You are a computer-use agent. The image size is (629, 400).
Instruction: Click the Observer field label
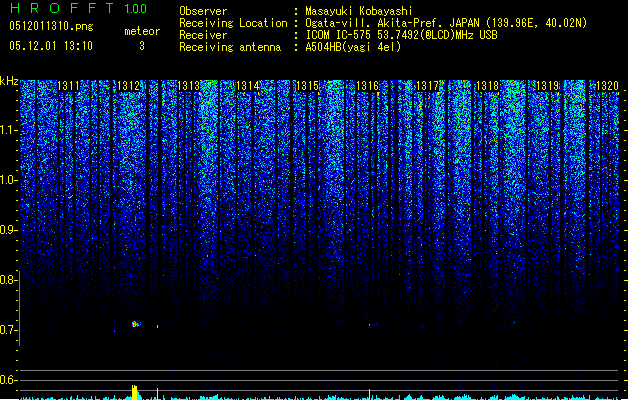(x=203, y=11)
